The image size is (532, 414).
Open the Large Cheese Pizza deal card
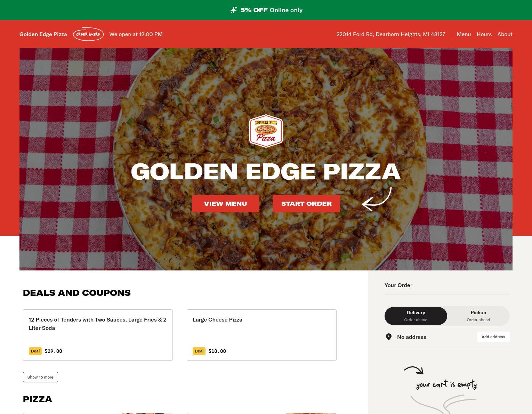(x=261, y=335)
